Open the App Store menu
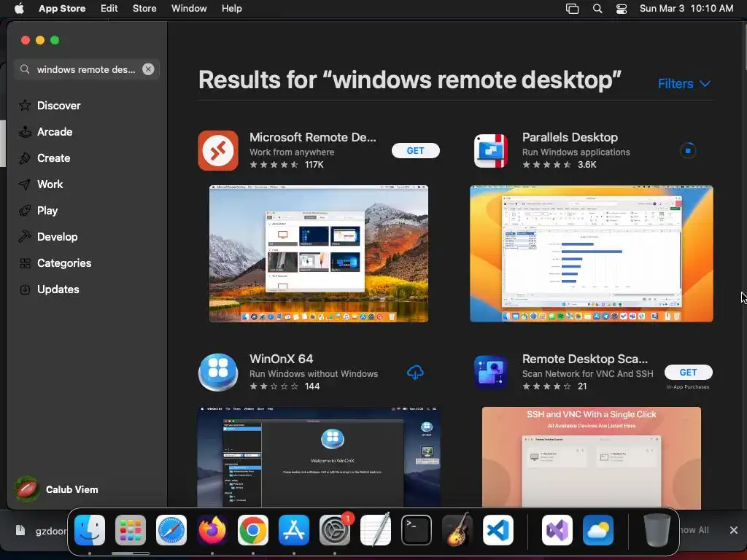Image resolution: width=747 pixels, height=560 pixels. [62, 9]
